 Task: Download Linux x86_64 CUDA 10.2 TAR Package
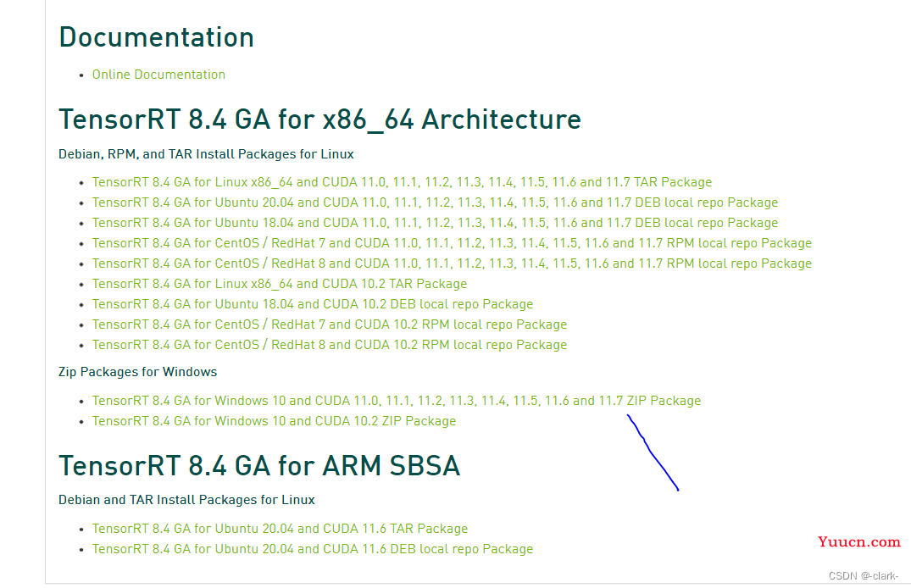[280, 284]
